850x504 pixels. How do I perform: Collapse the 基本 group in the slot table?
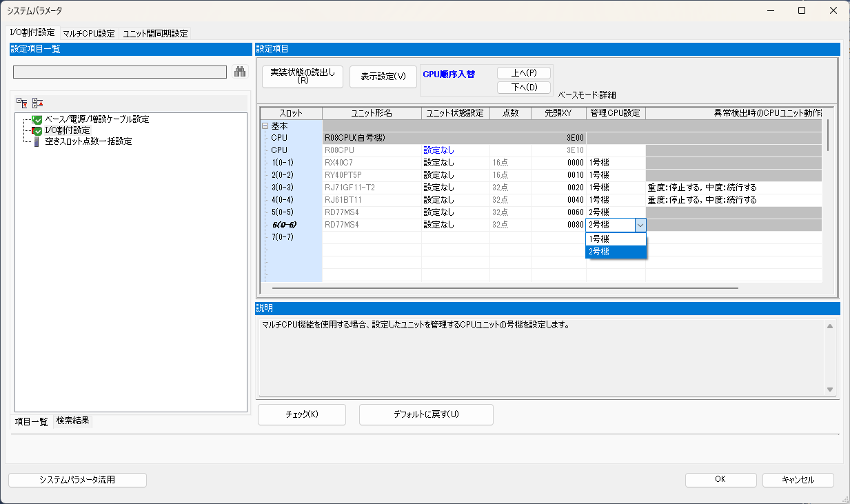click(265, 125)
